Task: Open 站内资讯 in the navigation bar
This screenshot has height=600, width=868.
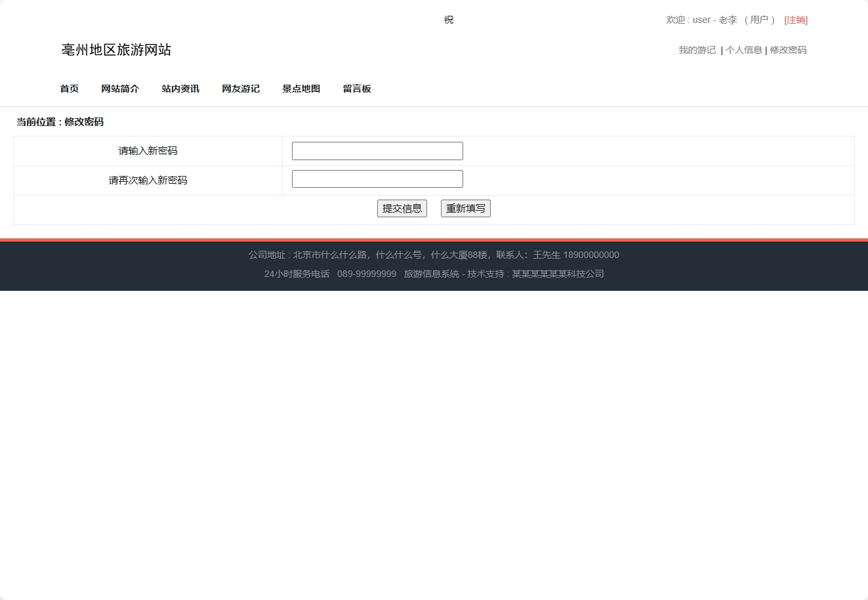Action: point(180,89)
